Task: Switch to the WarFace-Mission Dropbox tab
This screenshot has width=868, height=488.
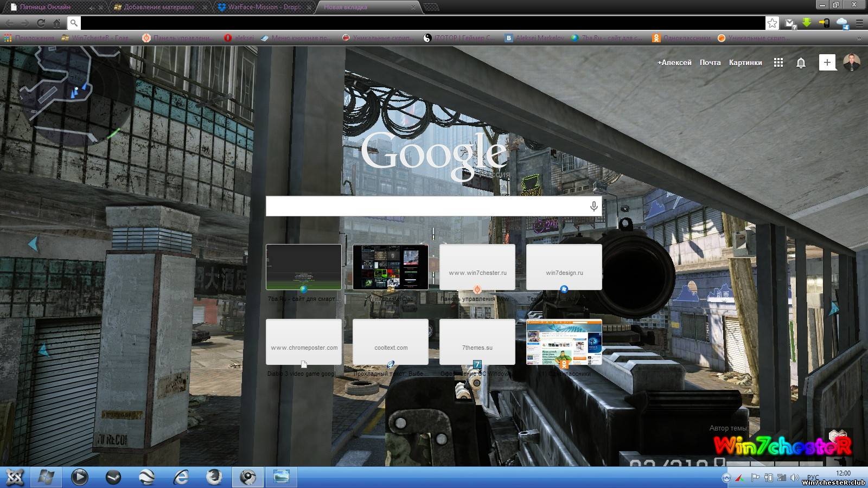Action: point(264,7)
